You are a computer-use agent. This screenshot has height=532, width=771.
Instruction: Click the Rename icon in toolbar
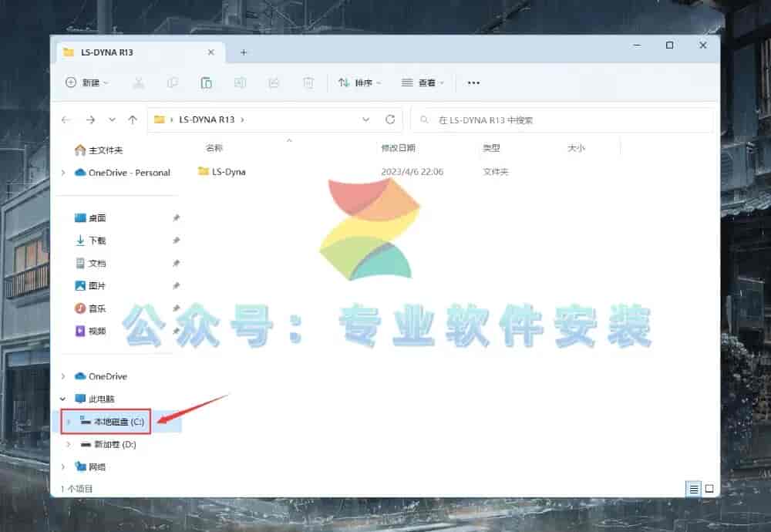click(240, 82)
